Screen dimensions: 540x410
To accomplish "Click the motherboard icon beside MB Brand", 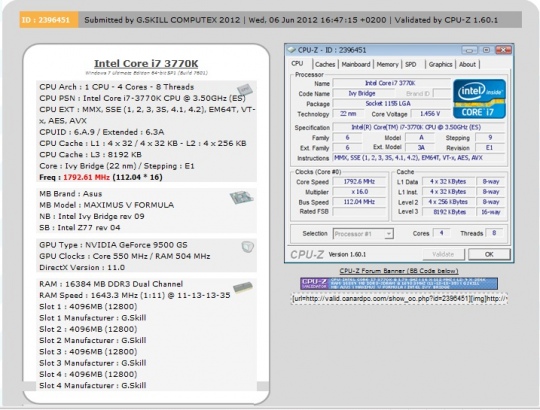I will point(241,197).
